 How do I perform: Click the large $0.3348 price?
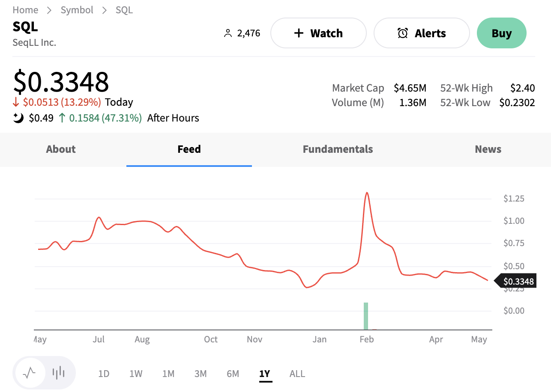tap(61, 82)
